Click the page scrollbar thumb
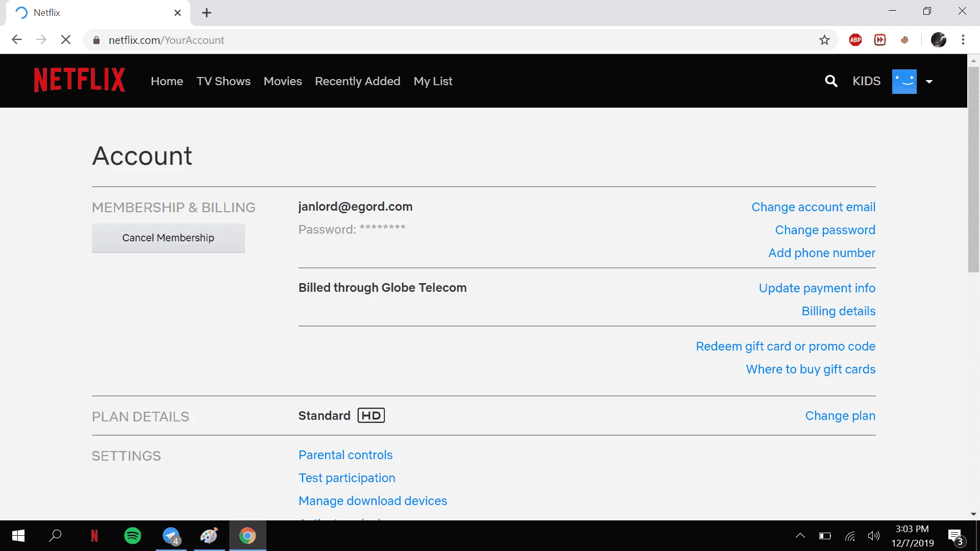 click(973, 168)
